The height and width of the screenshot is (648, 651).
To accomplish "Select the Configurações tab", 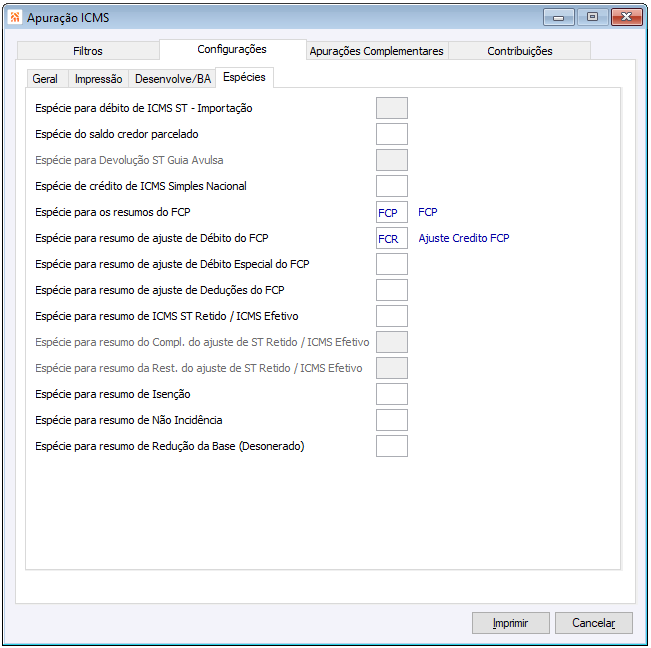I will coord(232,49).
